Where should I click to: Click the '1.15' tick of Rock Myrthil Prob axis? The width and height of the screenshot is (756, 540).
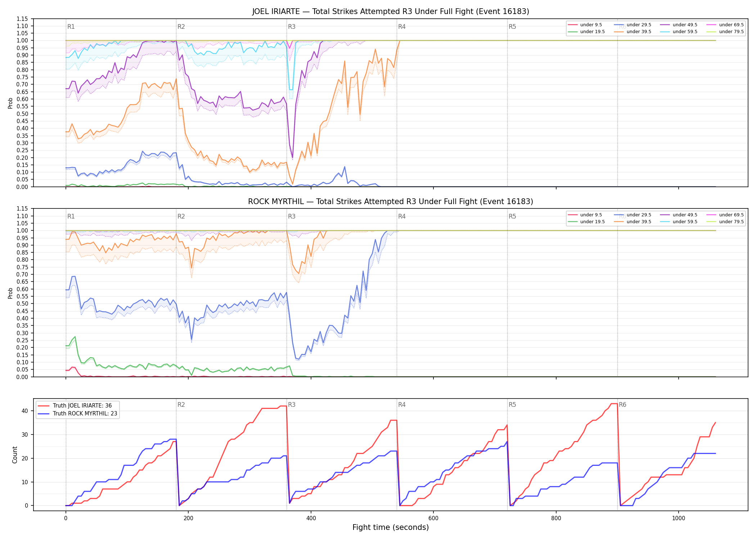click(22, 209)
